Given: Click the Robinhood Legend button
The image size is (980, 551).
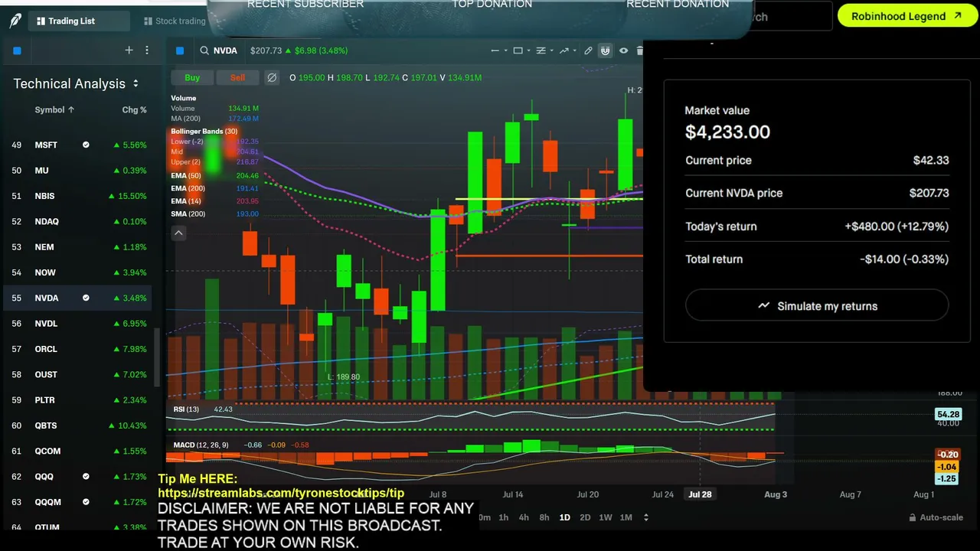Looking at the screenshot, I should point(907,16).
